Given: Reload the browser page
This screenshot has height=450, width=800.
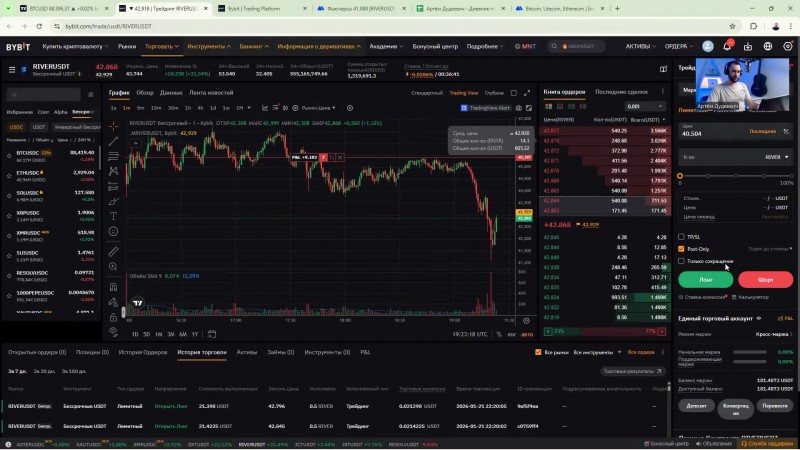Looking at the screenshot, I should tap(39, 26).
